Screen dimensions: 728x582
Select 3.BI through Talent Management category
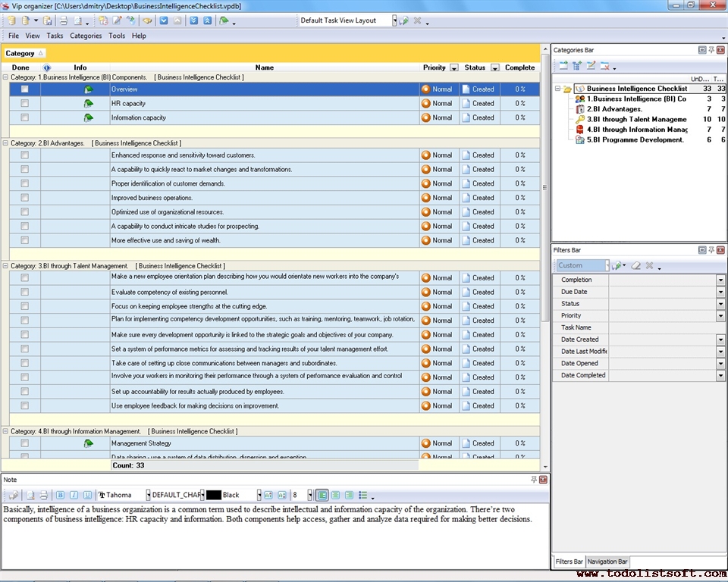click(636, 119)
